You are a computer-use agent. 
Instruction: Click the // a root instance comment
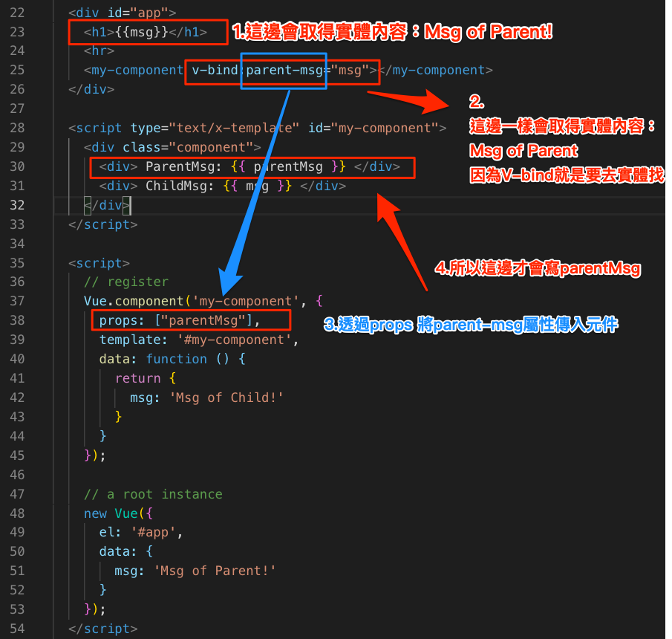click(x=153, y=494)
